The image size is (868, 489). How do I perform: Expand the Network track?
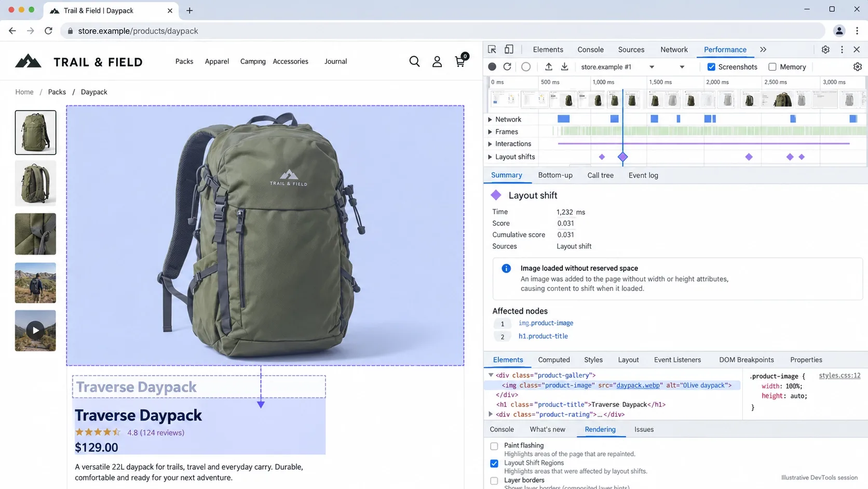pos(490,120)
